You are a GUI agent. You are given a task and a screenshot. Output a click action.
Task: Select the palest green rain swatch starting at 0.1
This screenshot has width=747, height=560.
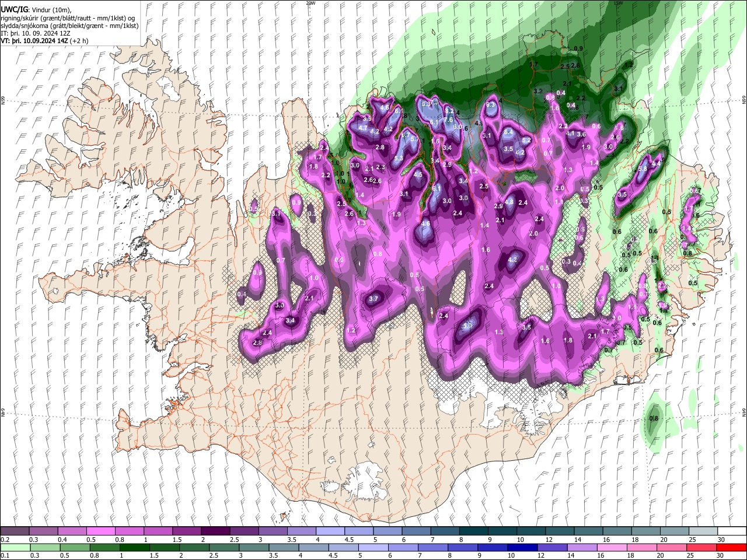pyautogui.click(x=15, y=547)
